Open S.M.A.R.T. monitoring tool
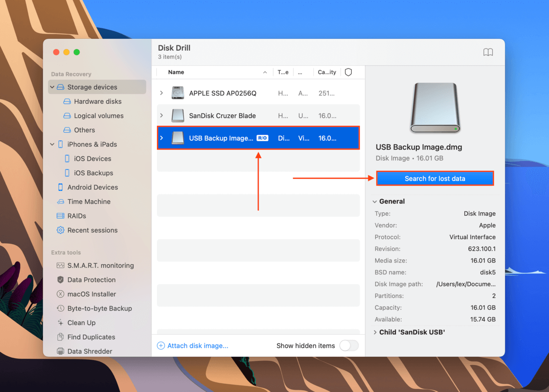 pyautogui.click(x=101, y=265)
